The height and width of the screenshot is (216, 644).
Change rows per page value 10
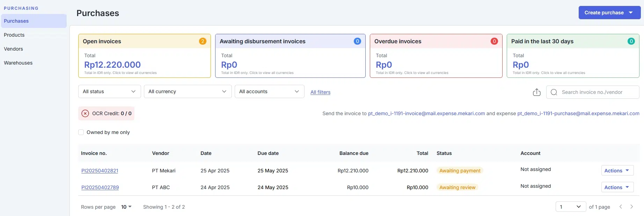coord(126,207)
